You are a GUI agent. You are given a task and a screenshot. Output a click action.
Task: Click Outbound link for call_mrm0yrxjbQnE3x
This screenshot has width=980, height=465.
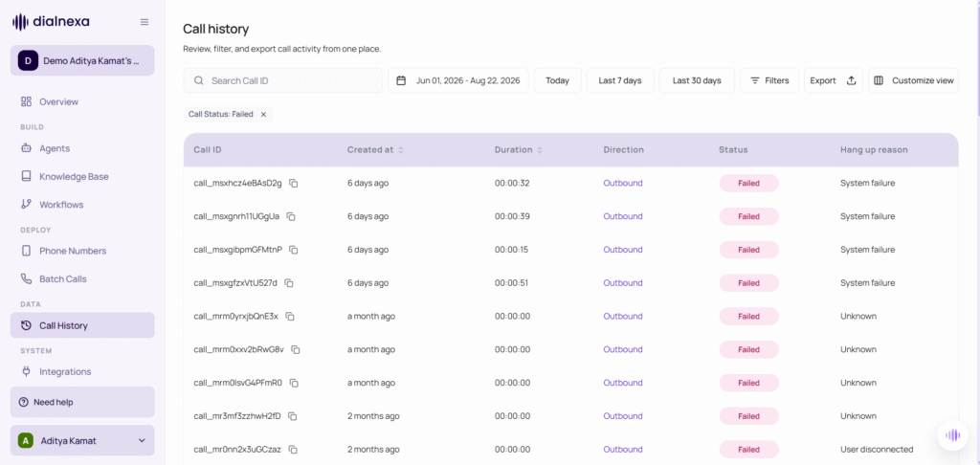(622, 317)
